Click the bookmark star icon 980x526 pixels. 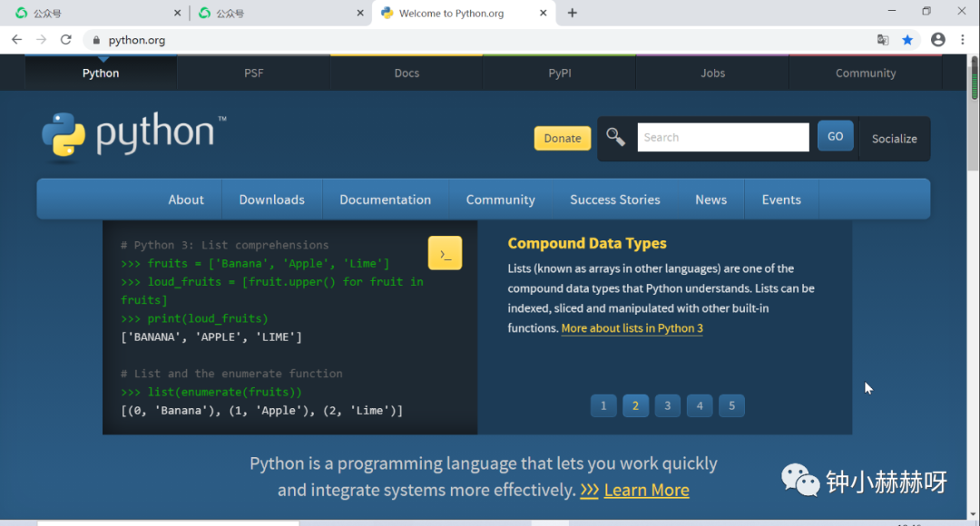click(x=907, y=40)
